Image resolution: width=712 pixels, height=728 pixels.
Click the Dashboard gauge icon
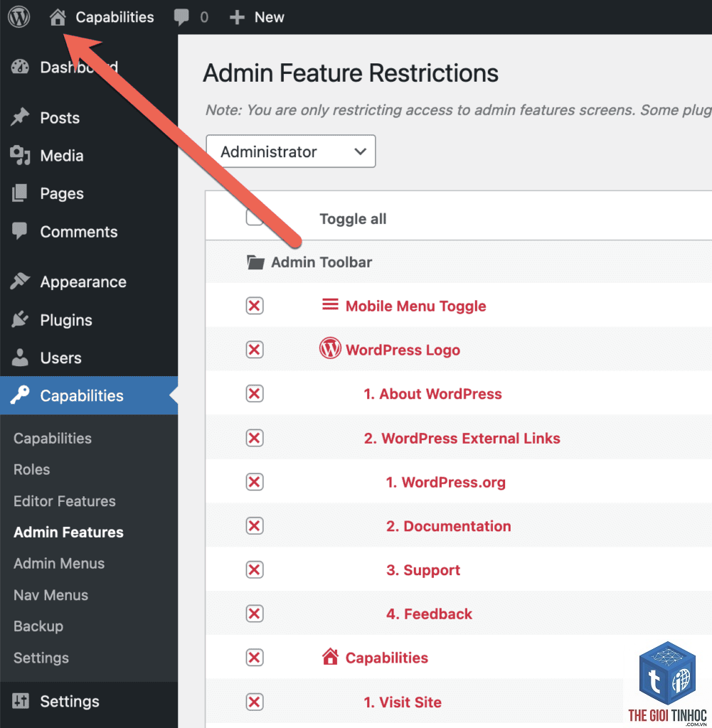pos(20,68)
